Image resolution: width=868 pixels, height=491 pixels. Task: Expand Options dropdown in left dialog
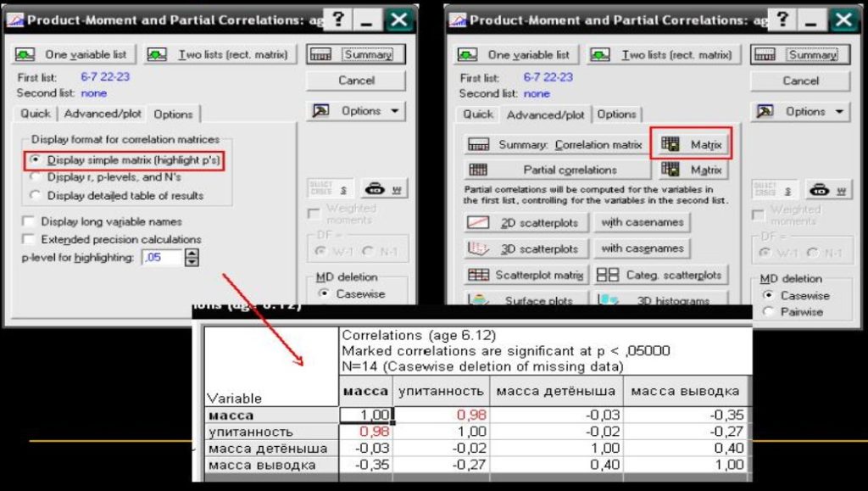pyautogui.click(x=356, y=111)
